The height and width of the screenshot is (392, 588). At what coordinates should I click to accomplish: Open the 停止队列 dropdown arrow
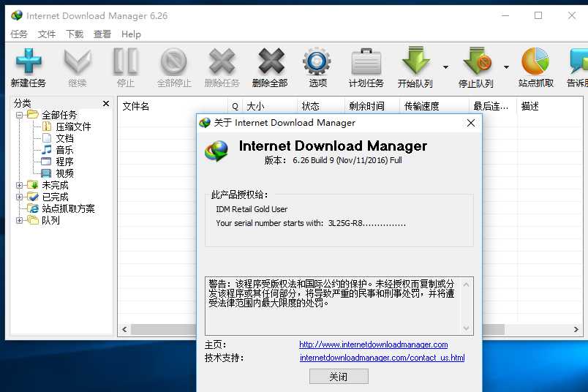pos(506,67)
